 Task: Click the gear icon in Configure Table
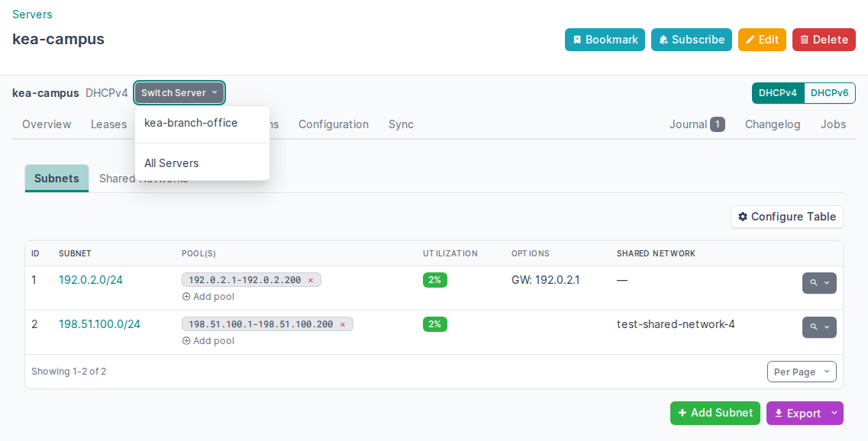pos(743,217)
